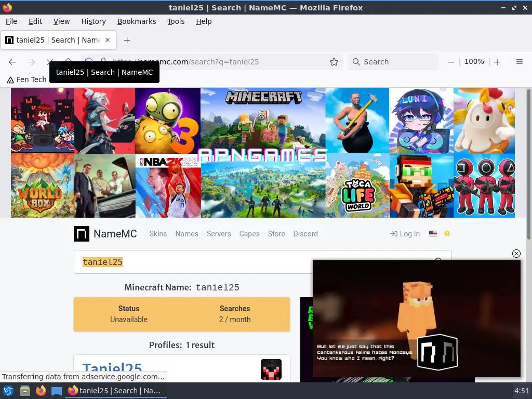Open the Help menu
Viewport: 532px width, 399px height.
204,21
